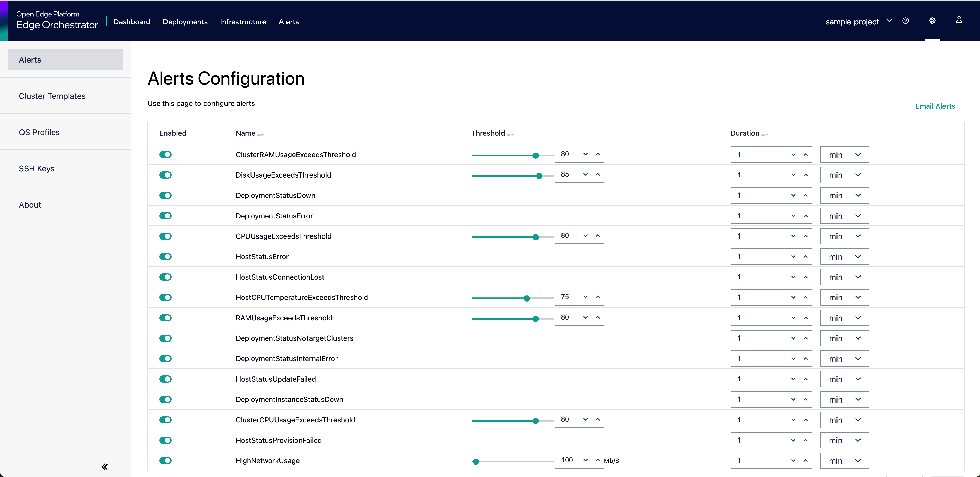Open the help question-mark icon
This screenshot has width=980, height=477.
[905, 21]
